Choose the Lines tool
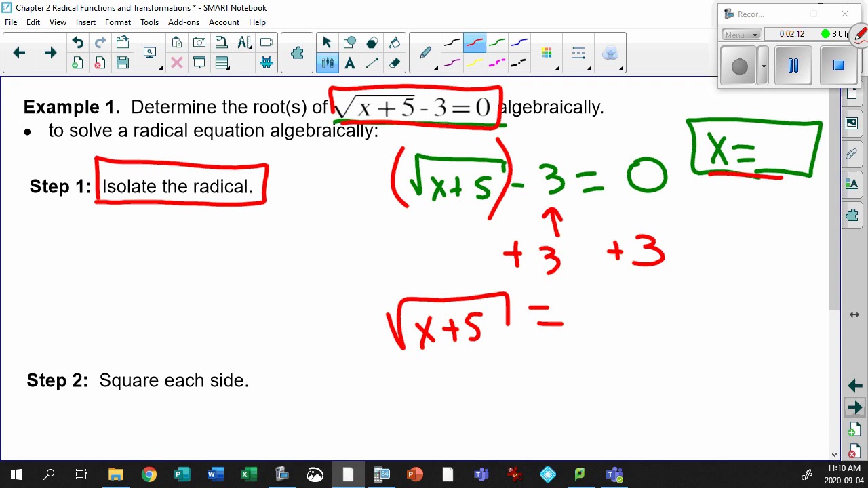The width and height of the screenshot is (868, 488). coord(372,63)
